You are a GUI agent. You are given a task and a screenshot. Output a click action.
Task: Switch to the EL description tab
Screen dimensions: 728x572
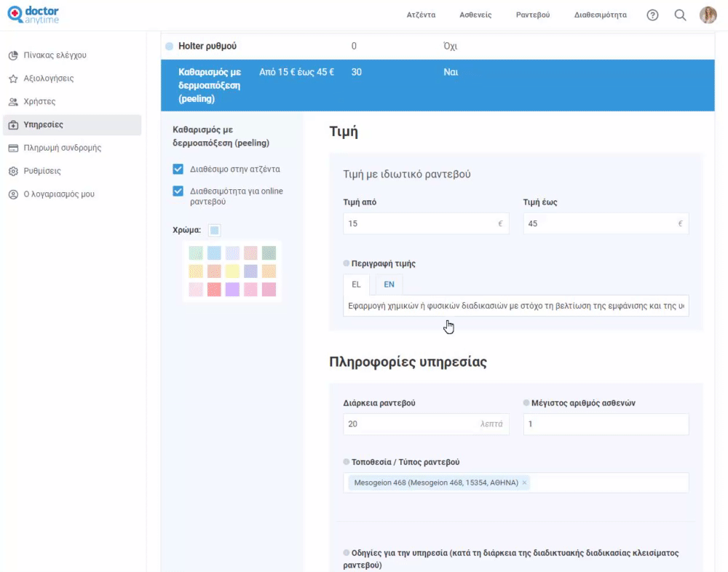coord(356,285)
